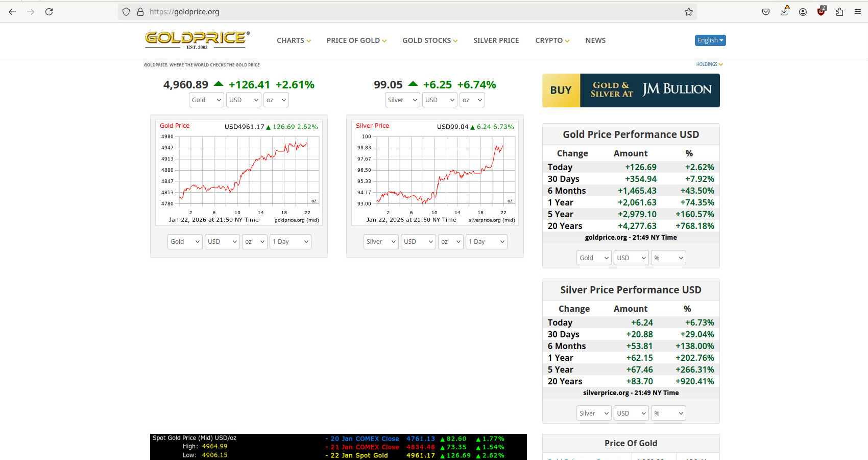Open the % dropdown in Gold Price Performance

coord(668,258)
